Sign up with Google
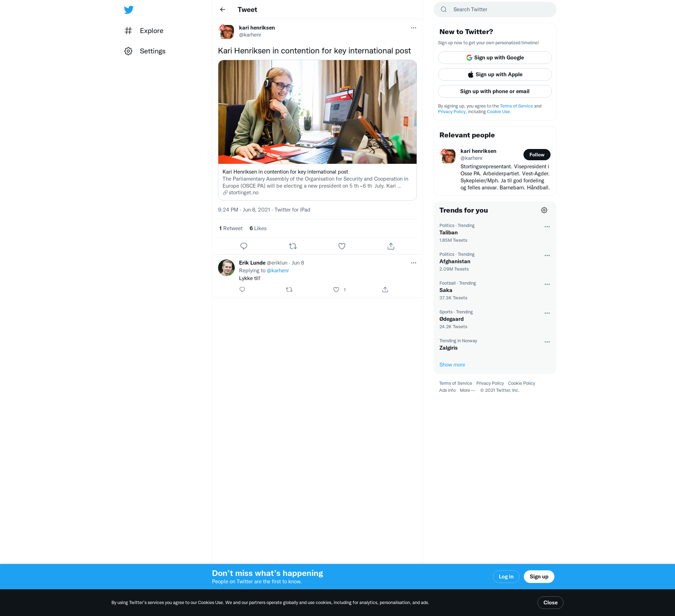This screenshot has height=616, width=675. click(x=495, y=58)
